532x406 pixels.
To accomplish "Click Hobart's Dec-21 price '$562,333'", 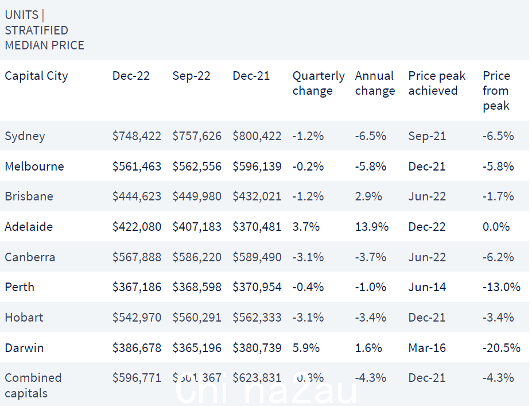I will pyautogui.click(x=257, y=318).
